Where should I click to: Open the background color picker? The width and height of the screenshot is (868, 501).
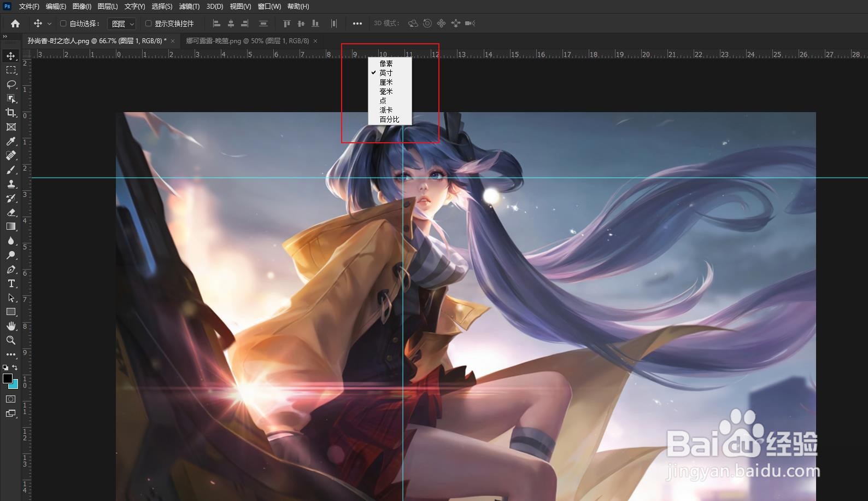click(x=15, y=385)
